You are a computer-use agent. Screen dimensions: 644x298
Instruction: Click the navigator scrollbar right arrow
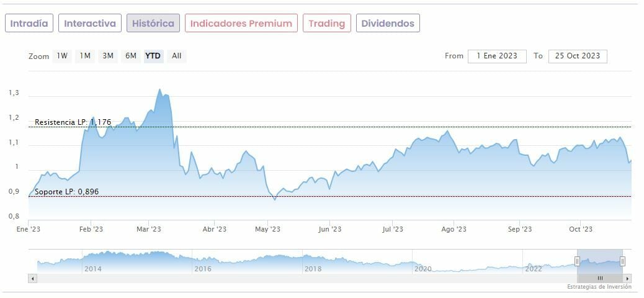[628, 279]
